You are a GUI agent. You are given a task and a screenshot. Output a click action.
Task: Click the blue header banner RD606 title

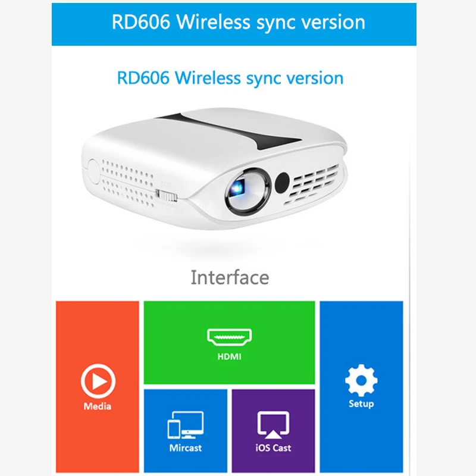[239, 22]
